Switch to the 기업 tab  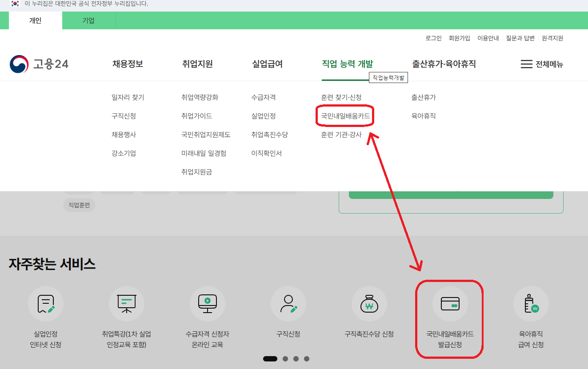pyautogui.click(x=88, y=20)
